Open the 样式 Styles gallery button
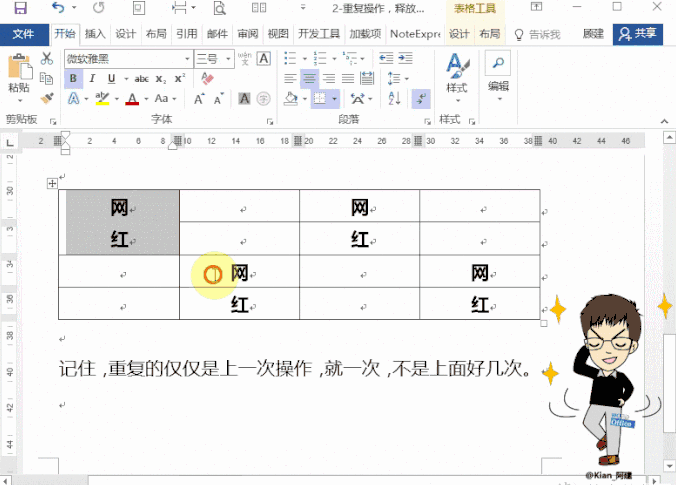676x485 pixels. (x=457, y=78)
